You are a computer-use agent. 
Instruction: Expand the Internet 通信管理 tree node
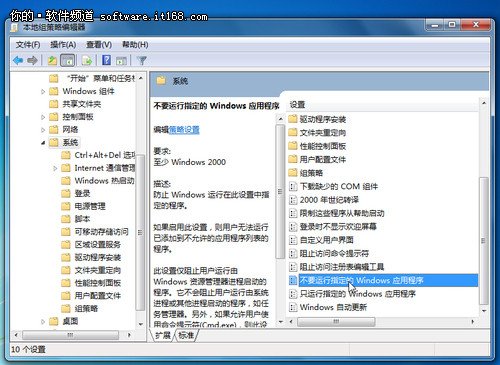click(x=55, y=168)
